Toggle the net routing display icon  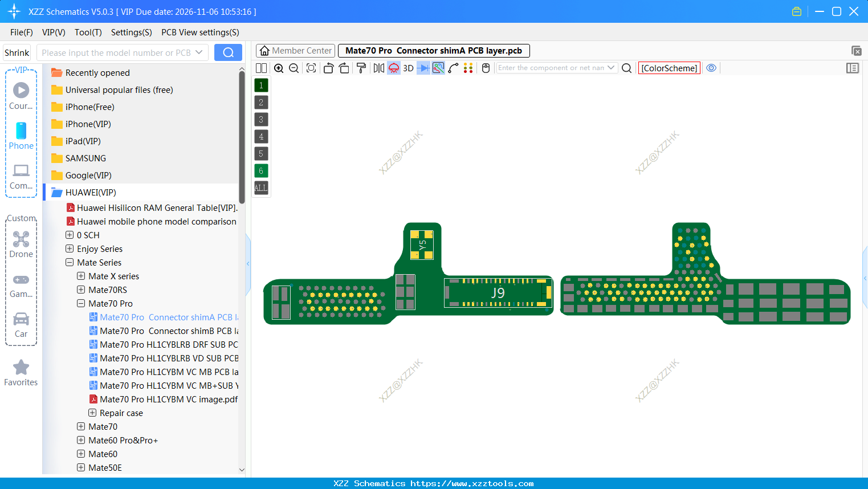point(438,68)
